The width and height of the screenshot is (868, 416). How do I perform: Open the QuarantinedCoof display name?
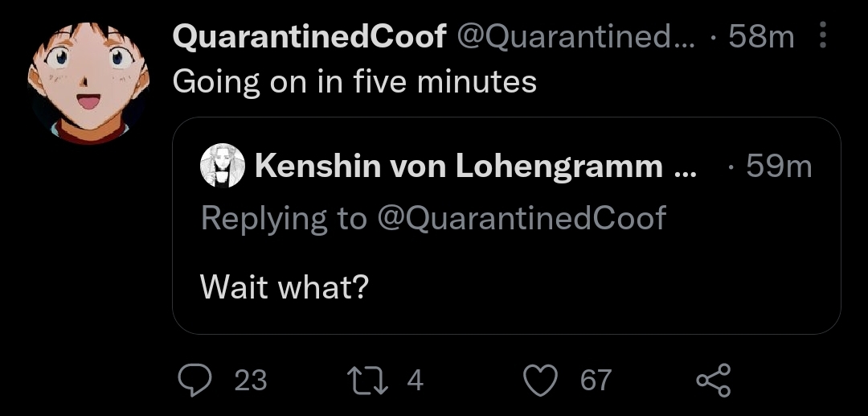click(x=309, y=37)
